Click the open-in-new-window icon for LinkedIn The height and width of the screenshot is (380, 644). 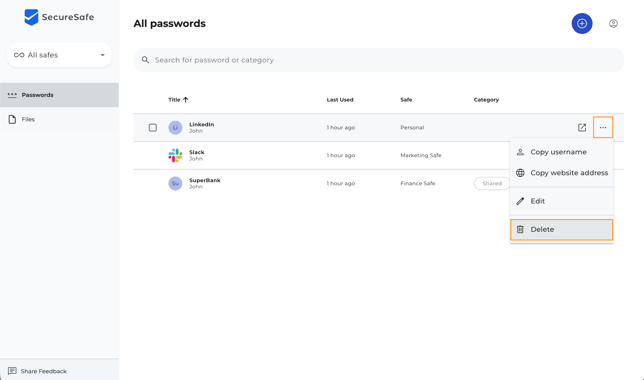point(582,127)
